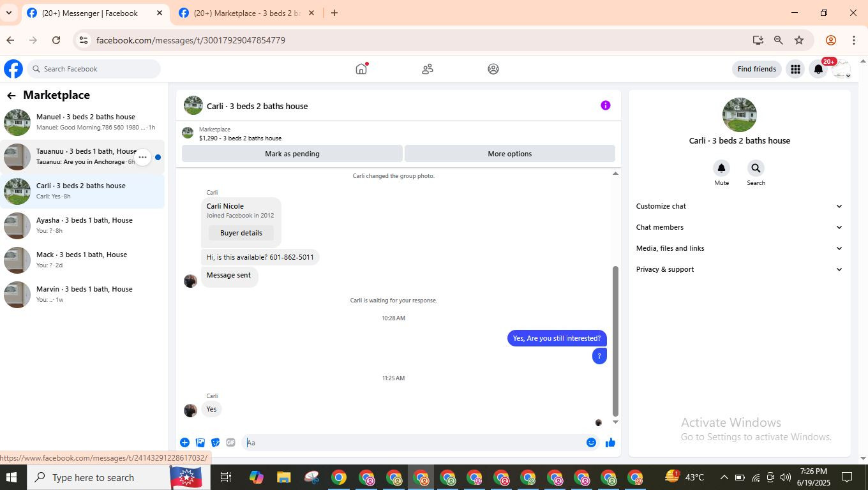
Task: Reload the current page
Action: click(56, 40)
